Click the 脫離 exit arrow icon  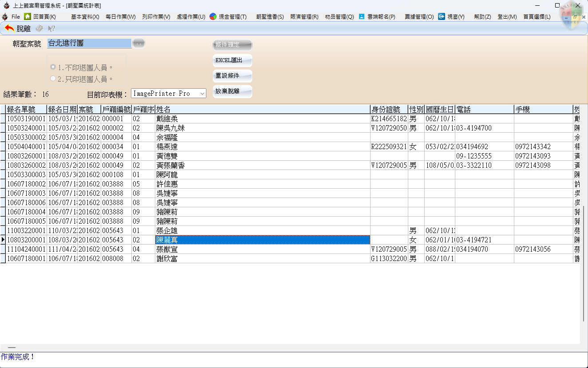(x=9, y=28)
